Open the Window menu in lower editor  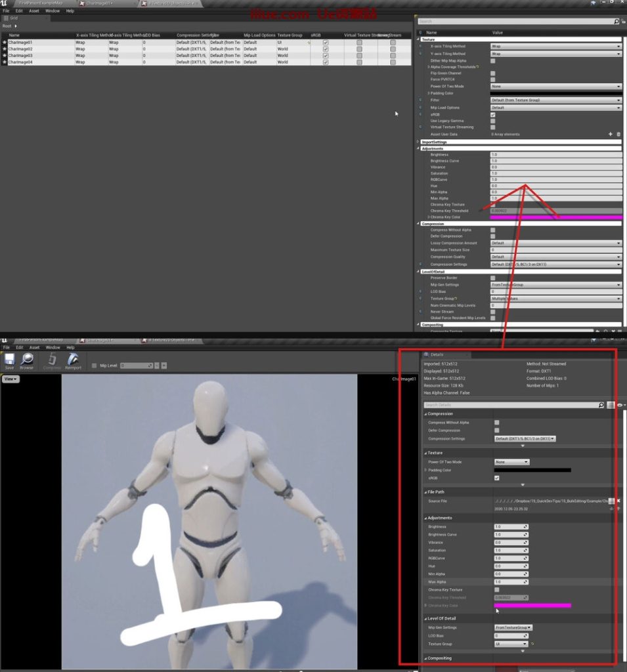53,347
